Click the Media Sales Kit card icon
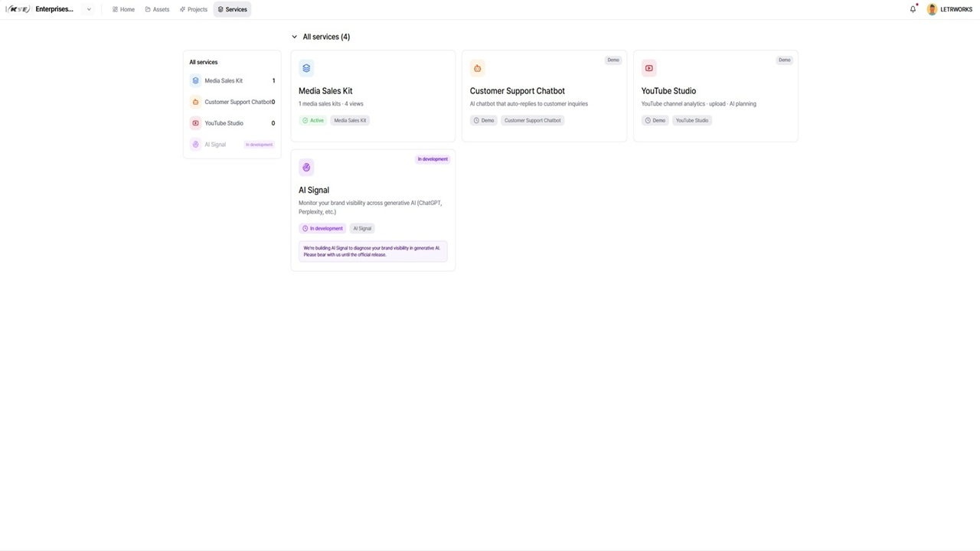Screen dimensions: 980x551 [306, 68]
